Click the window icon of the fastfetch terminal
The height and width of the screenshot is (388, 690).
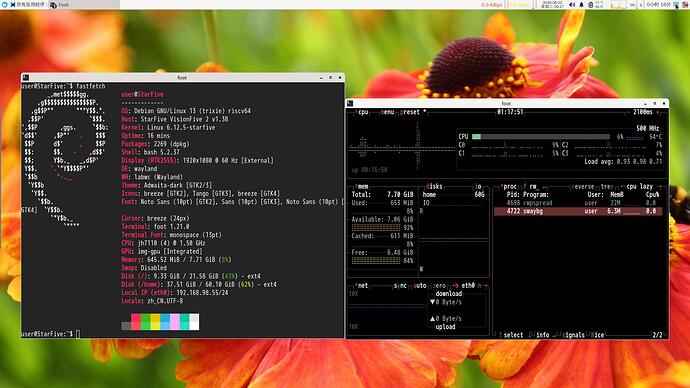[26, 77]
